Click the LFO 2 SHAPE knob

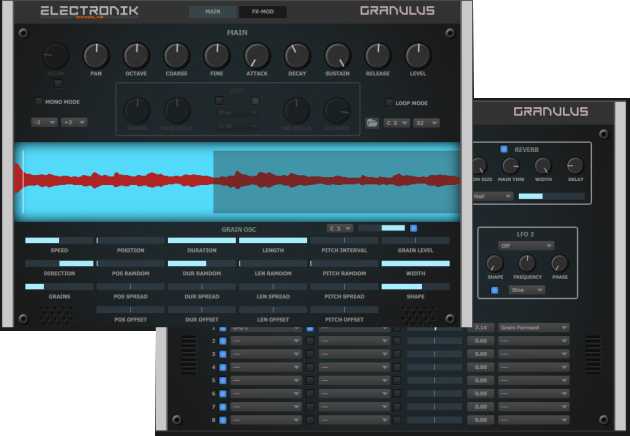coord(495,264)
